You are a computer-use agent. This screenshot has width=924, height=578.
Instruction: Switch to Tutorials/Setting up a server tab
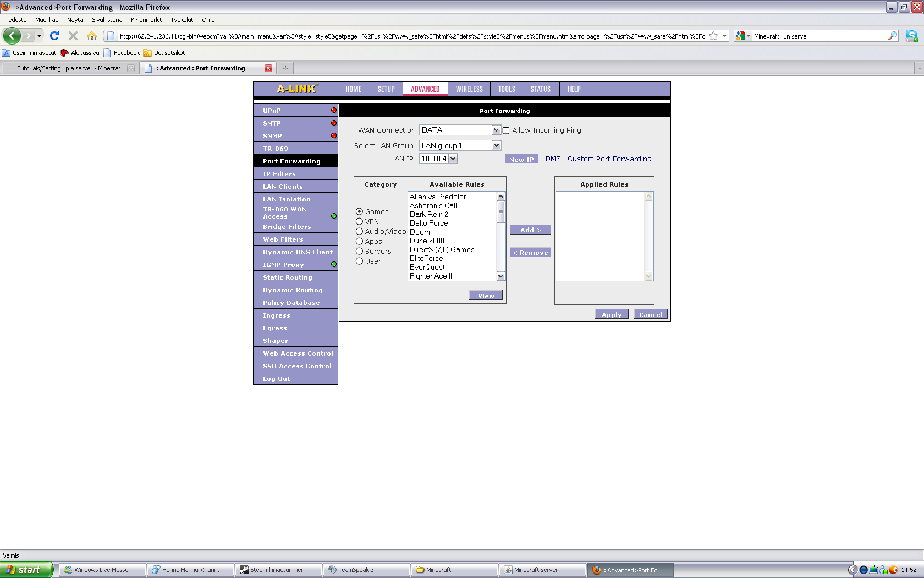[x=69, y=68]
